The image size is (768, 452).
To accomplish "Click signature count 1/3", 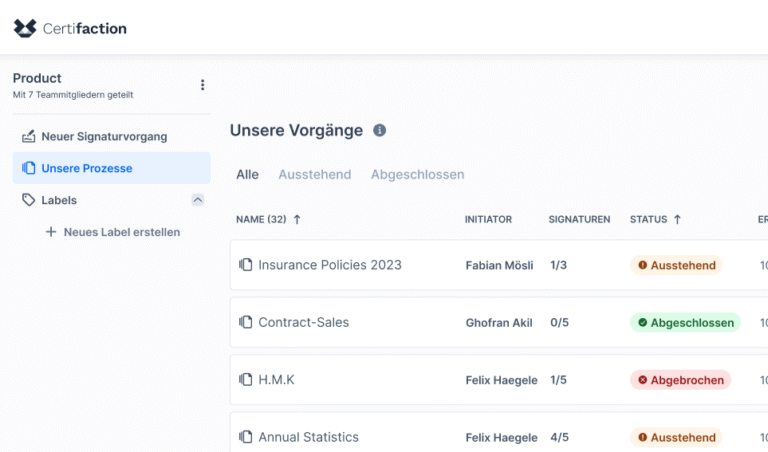I will coord(558,265).
